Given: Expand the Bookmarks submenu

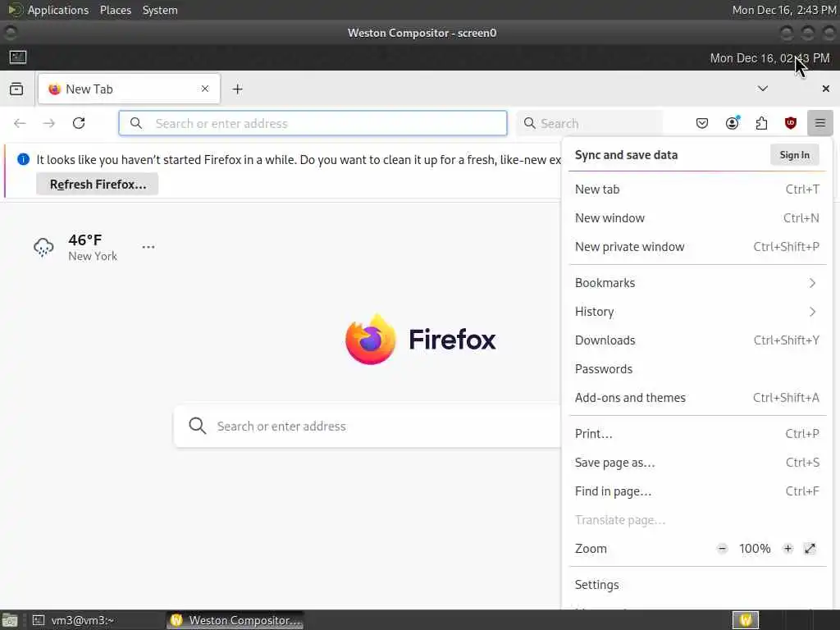Looking at the screenshot, I should [x=697, y=283].
